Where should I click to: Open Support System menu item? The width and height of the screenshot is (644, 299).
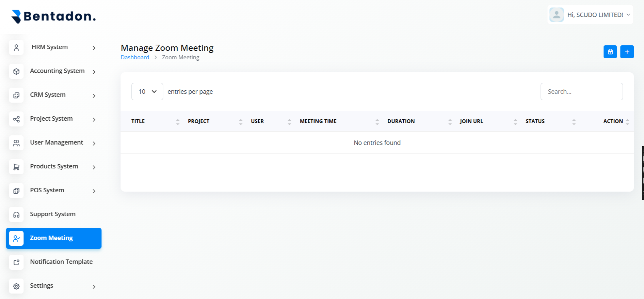[54, 214]
